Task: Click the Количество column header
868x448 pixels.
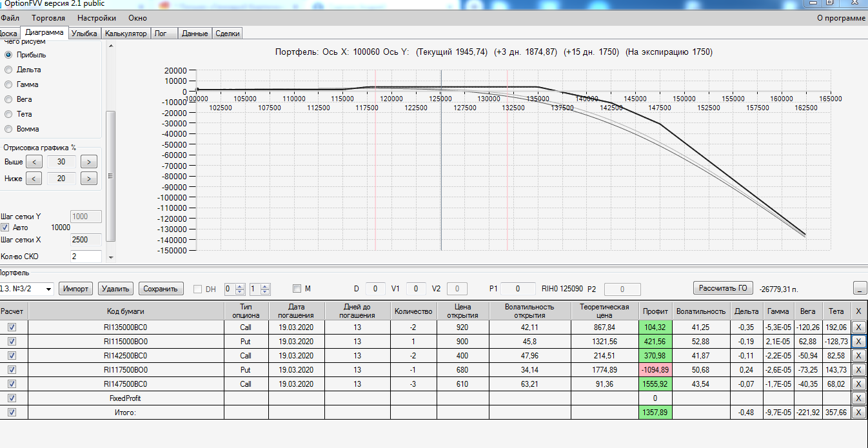Action: point(413,311)
